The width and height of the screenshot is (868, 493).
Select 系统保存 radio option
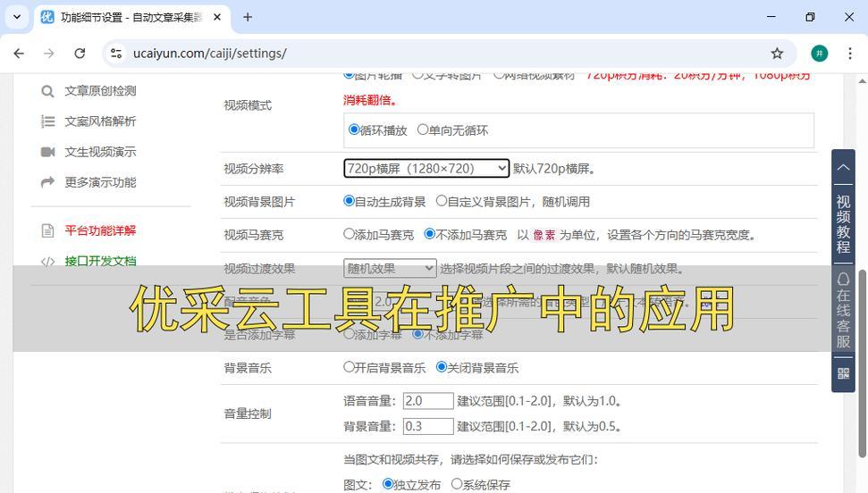coord(457,484)
